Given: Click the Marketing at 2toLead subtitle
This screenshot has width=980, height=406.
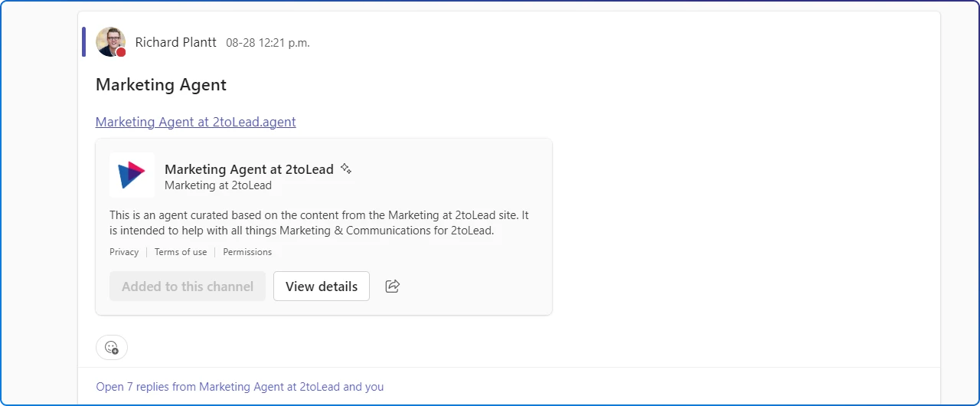Looking at the screenshot, I should [x=218, y=185].
